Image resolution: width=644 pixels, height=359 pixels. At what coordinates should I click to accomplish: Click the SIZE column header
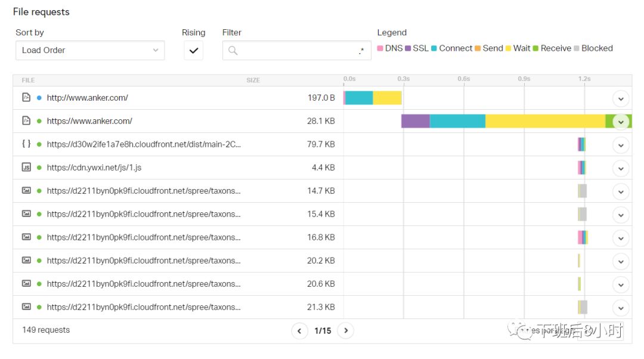pos(253,81)
